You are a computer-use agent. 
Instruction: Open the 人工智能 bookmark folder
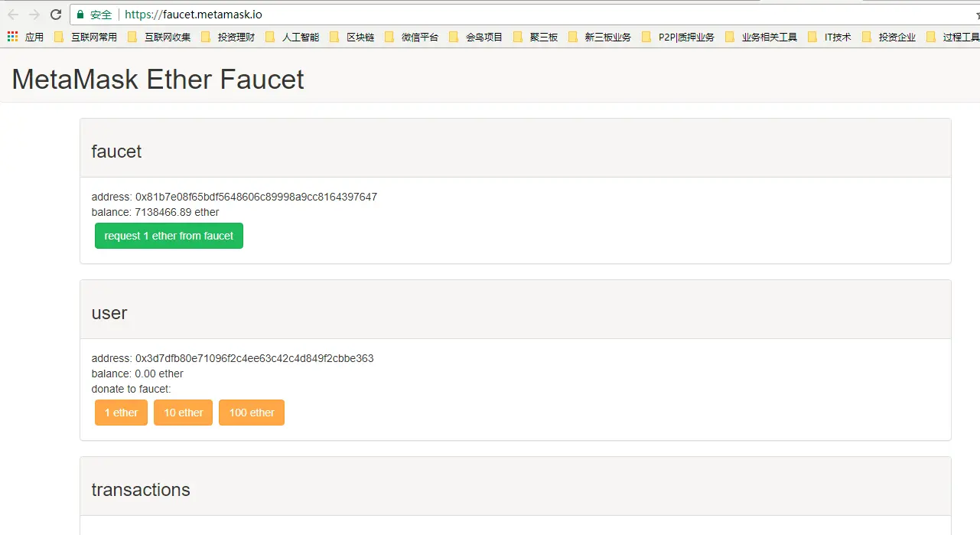click(292, 37)
